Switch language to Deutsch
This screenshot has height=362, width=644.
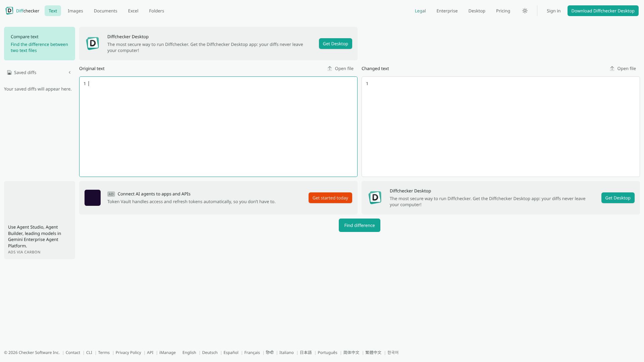coord(210,353)
